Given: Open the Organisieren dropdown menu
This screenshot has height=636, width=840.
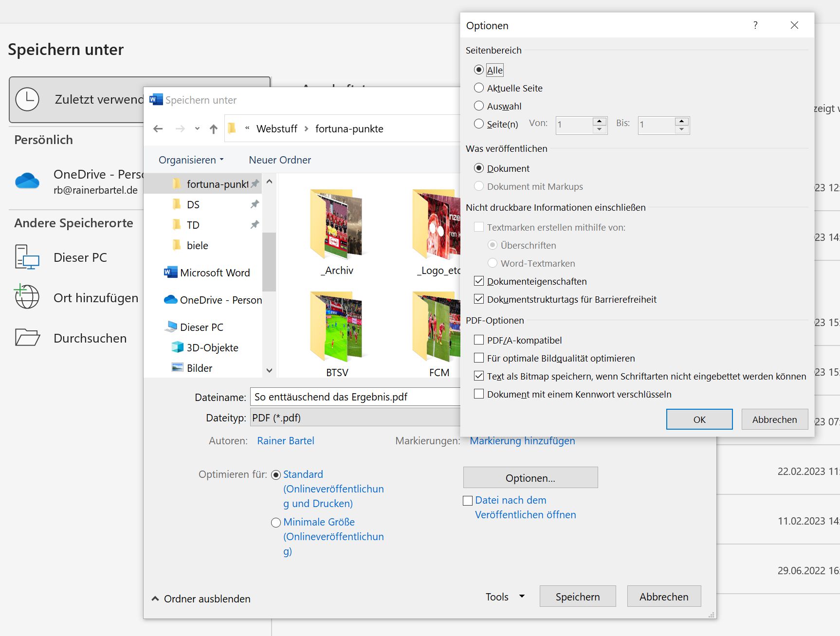Looking at the screenshot, I should tap(191, 160).
